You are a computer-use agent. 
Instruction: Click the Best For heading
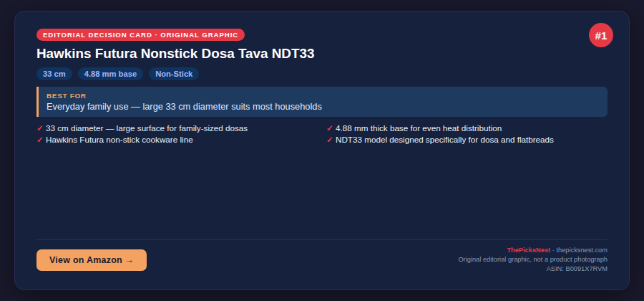[67, 96]
